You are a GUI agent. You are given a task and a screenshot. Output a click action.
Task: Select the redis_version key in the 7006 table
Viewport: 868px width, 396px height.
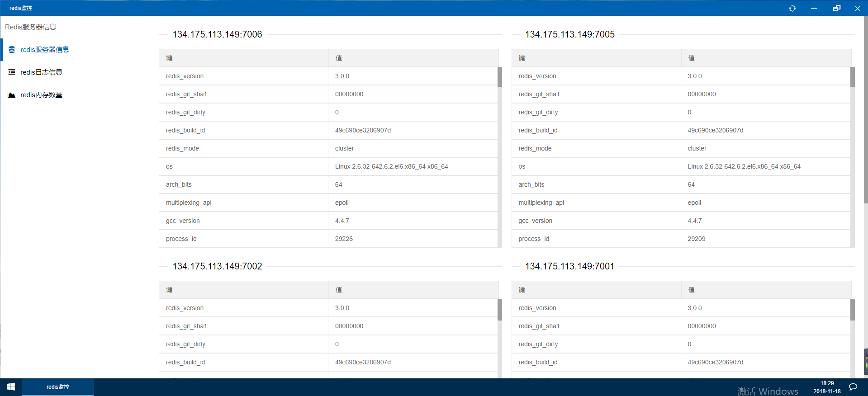pos(185,76)
